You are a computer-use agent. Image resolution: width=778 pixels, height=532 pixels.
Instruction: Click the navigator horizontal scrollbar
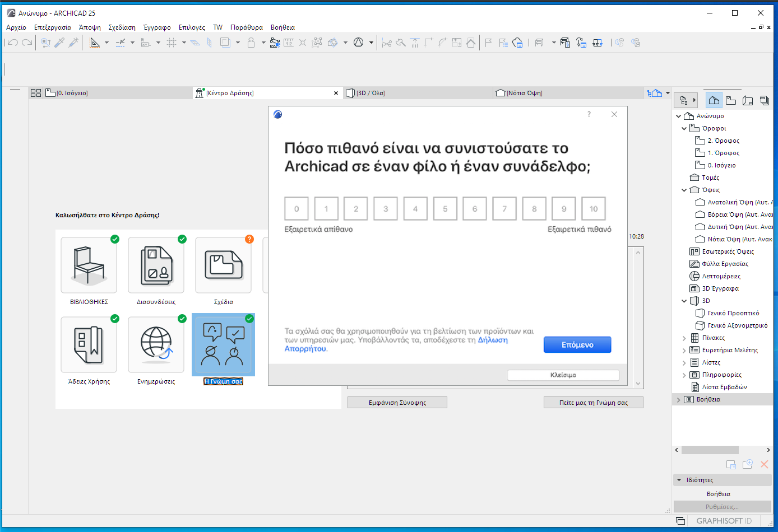pos(710,450)
